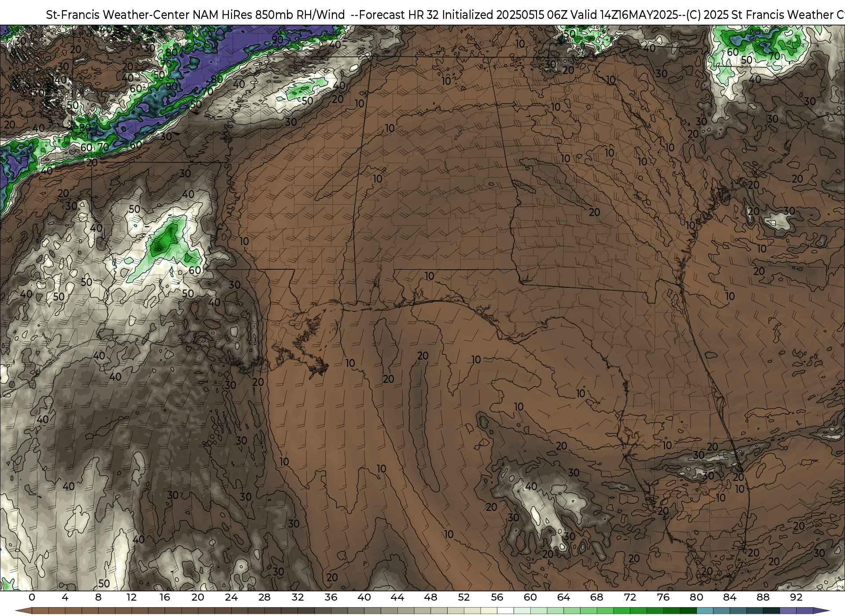Viewport: 845px width, 616px height.
Task: Select the brown 0-2 swatch on color bar
Action: [40, 611]
